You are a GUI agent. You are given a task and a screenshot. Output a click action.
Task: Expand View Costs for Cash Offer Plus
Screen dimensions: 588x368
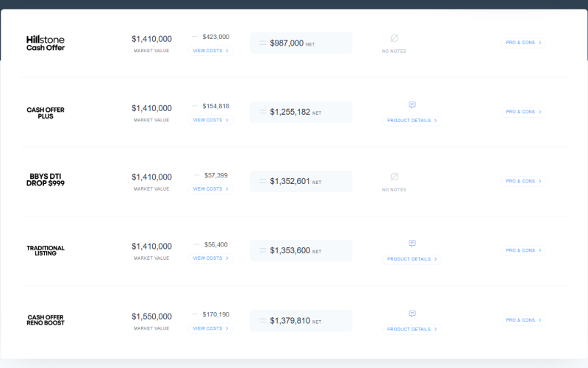[x=211, y=120]
